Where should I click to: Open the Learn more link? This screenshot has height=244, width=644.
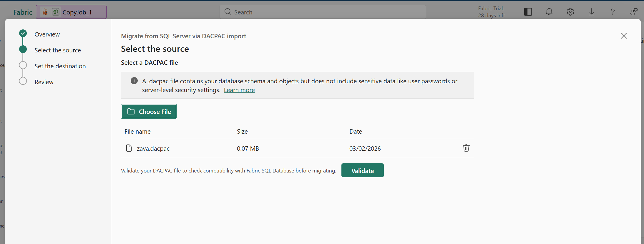239,90
